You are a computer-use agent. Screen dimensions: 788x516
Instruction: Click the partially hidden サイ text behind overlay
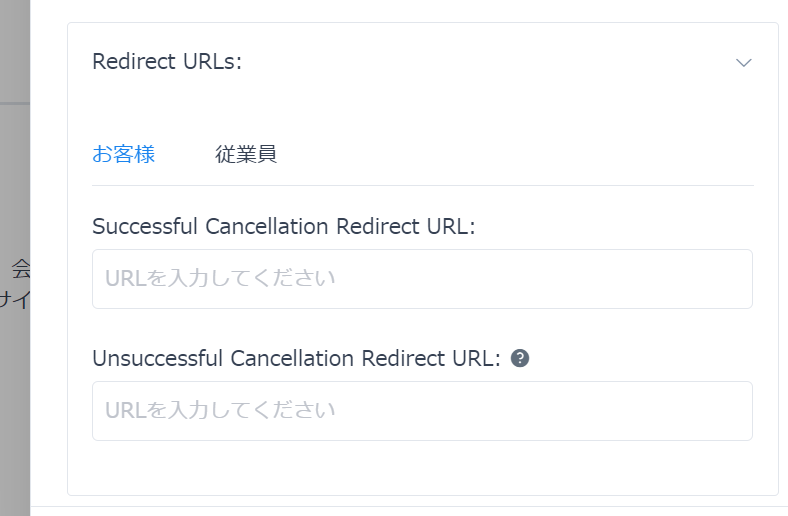[15, 299]
